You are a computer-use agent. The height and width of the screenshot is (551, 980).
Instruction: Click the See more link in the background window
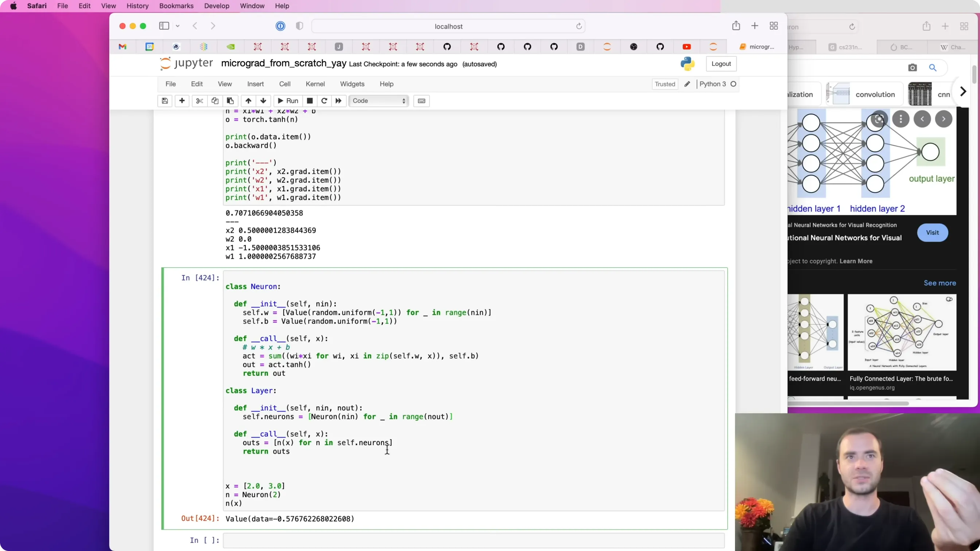pos(940,283)
